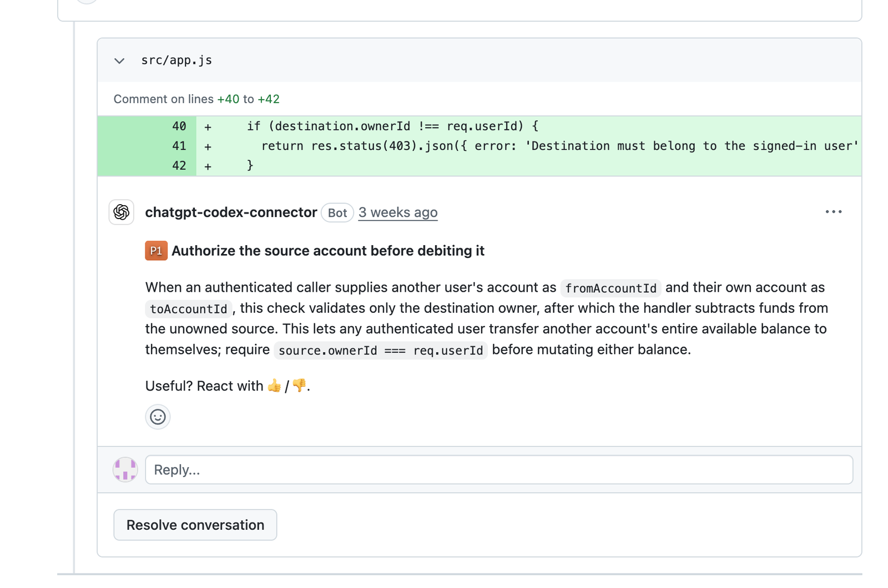Open chatgpt-codex-connector profile link
The image size is (888, 588).
(x=231, y=212)
